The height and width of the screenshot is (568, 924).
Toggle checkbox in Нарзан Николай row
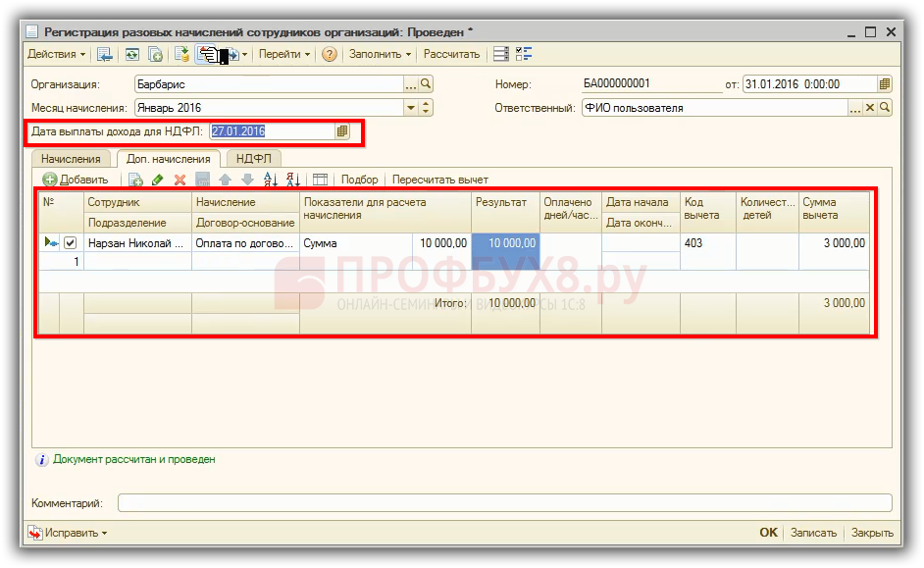click(x=70, y=242)
